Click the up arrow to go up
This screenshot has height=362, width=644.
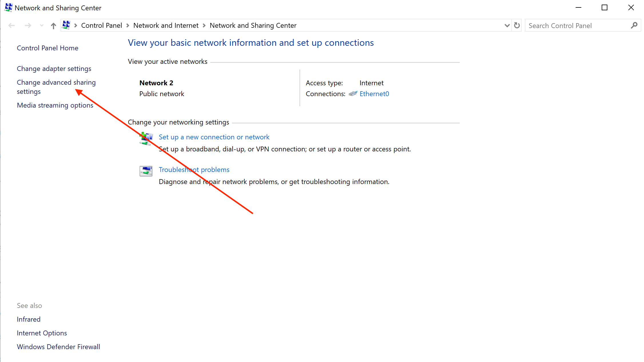pyautogui.click(x=53, y=25)
